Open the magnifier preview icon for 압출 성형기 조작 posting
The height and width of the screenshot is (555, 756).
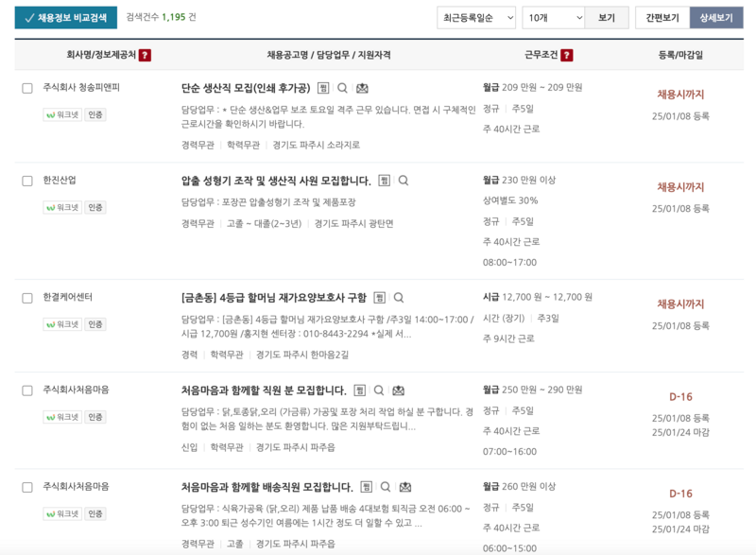point(404,182)
